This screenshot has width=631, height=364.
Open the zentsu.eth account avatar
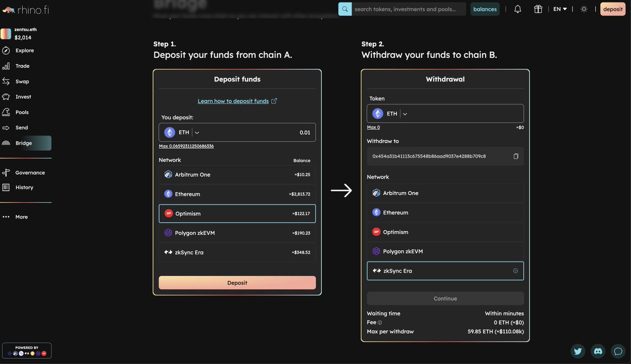[x=6, y=34]
